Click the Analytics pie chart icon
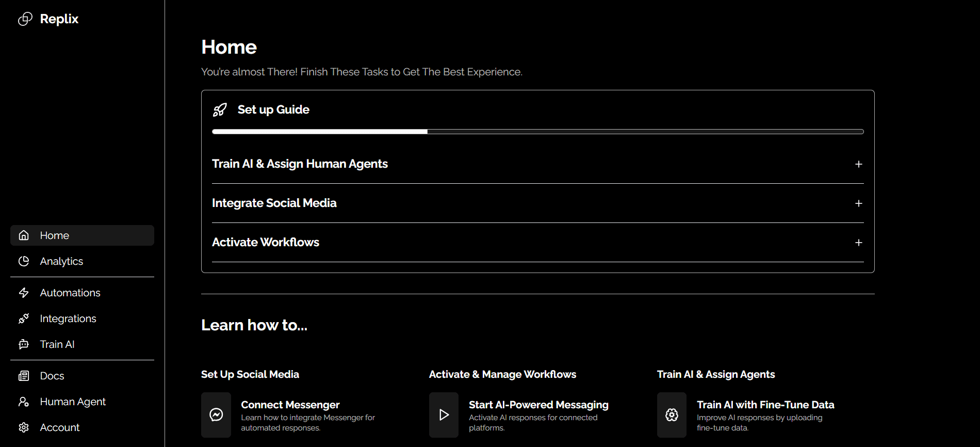This screenshot has height=447, width=980. (24, 261)
